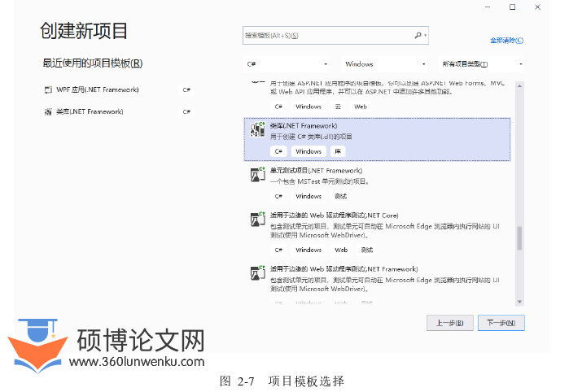Image resolution: width=582 pixels, height=392 pixels.
Task: Click the 库 tag on the 类库 template
Action: [x=338, y=151]
